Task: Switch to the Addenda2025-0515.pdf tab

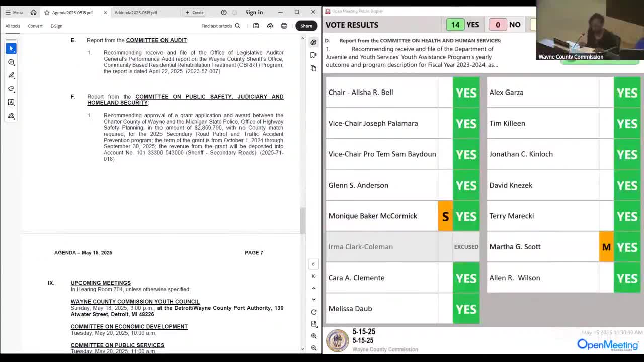Action: coord(135,12)
